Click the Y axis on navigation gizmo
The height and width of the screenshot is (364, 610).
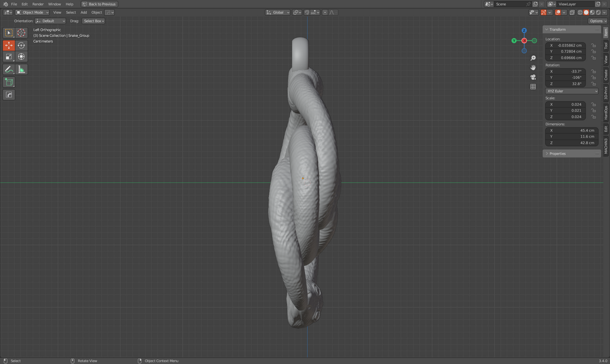(514, 41)
